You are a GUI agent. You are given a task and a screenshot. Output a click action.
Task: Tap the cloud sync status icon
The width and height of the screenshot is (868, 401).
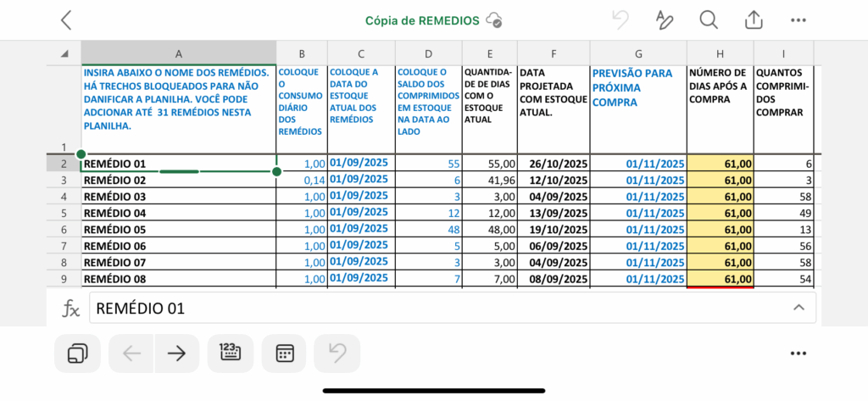[x=496, y=20]
